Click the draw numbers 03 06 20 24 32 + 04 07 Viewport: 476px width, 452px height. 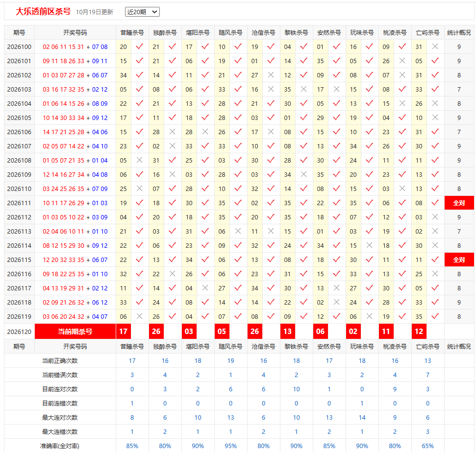coord(75,317)
